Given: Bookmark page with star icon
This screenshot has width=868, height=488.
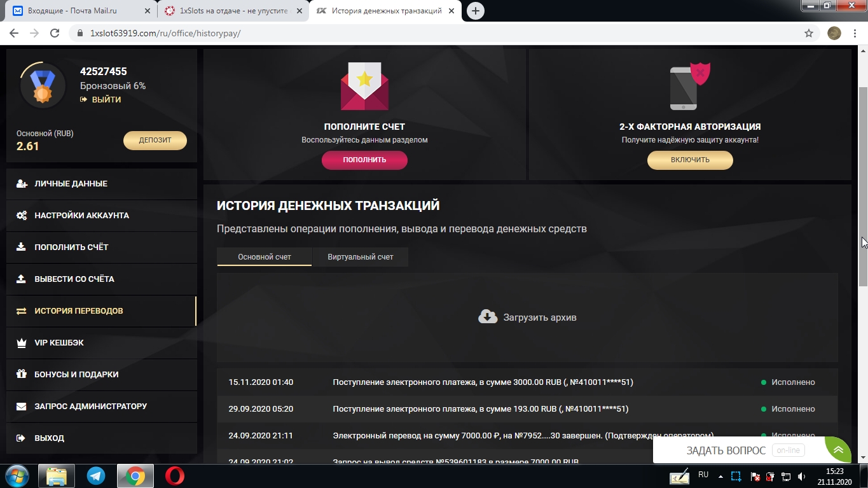Looking at the screenshot, I should pyautogui.click(x=809, y=33).
